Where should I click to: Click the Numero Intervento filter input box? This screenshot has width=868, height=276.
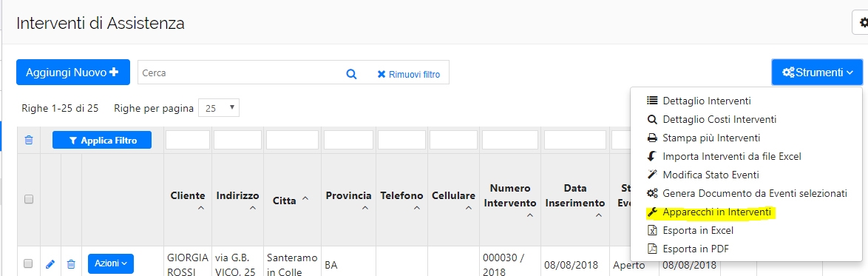pos(510,140)
